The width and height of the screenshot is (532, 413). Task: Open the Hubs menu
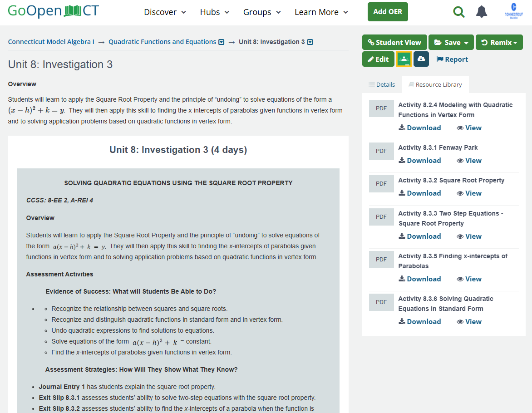(x=215, y=12)
